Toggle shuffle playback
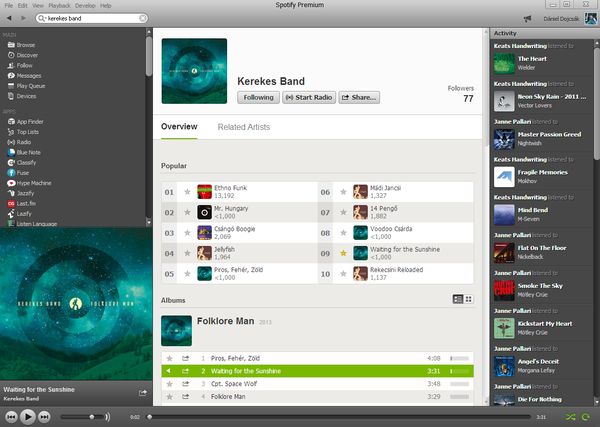The image size is (600, 427). coord(570,417)
